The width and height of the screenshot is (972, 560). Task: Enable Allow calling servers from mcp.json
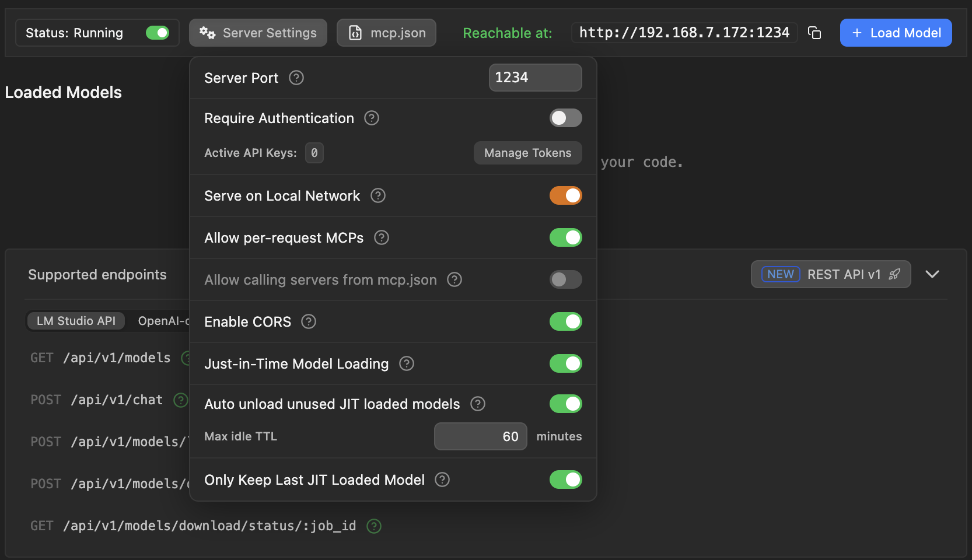pyautogui.click(x=565, y=279)
